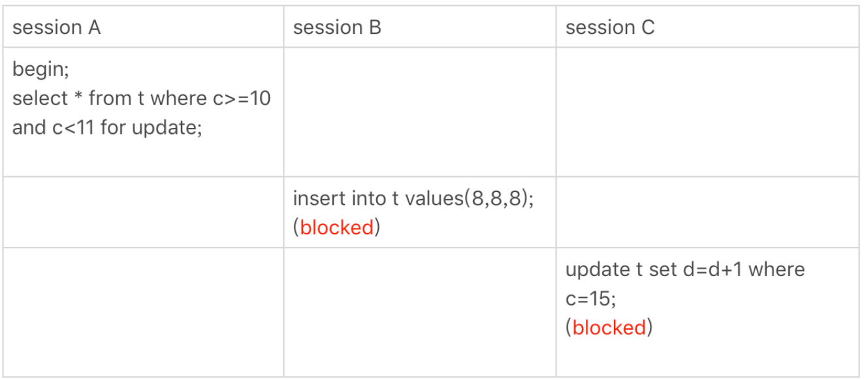868x380 pixels.
Task: Click the empty session B cell in the update row
Action: click(x=420, y=312)
